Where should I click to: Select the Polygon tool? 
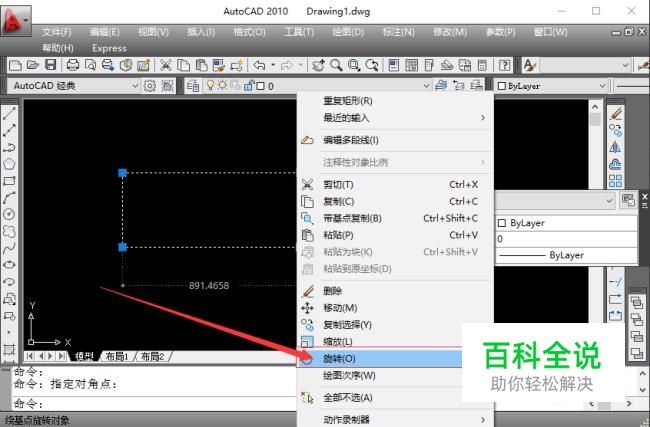coord(9,164)
